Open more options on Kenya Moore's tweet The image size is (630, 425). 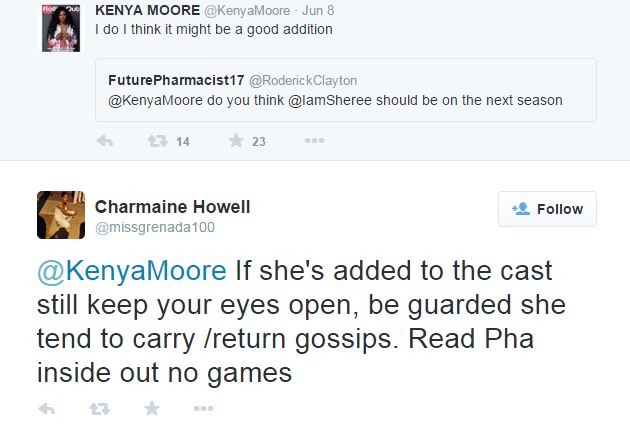[x=314, y=141]
